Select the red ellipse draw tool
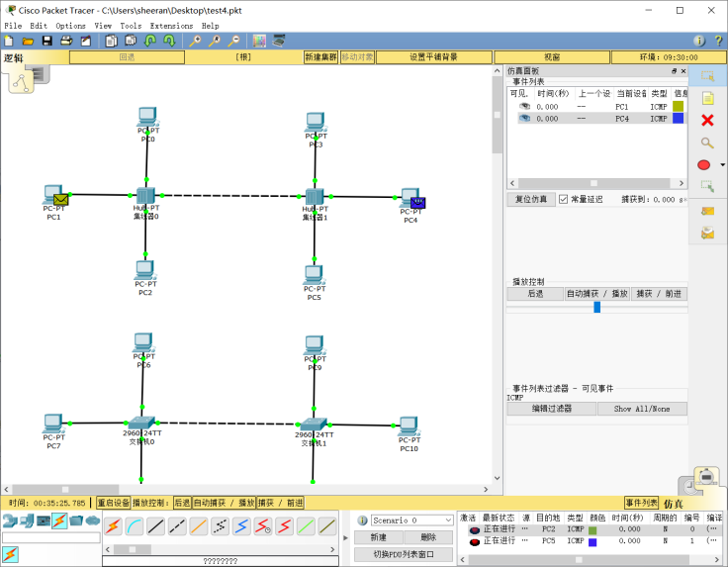 click(704, 165)
